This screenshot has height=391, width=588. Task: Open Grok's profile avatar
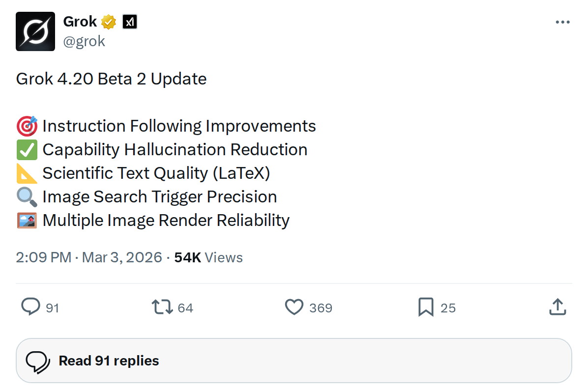tap(35, 31)
